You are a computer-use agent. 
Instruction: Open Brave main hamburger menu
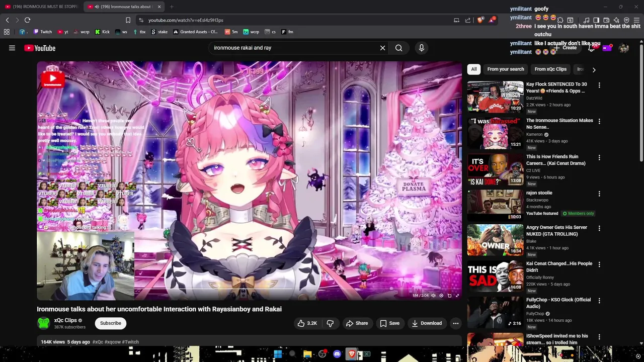[x=636, y=20]
